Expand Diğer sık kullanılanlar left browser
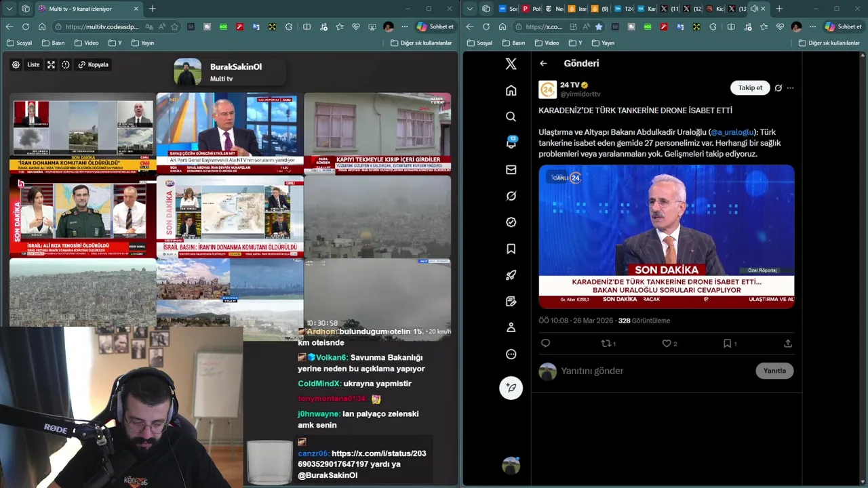Image resolution: width=868 pixels, height=488 pixels. [421, 43]
